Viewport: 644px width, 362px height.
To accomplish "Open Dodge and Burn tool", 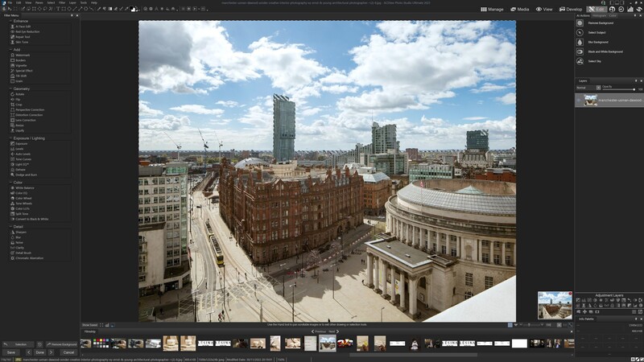I will point(26,175).
